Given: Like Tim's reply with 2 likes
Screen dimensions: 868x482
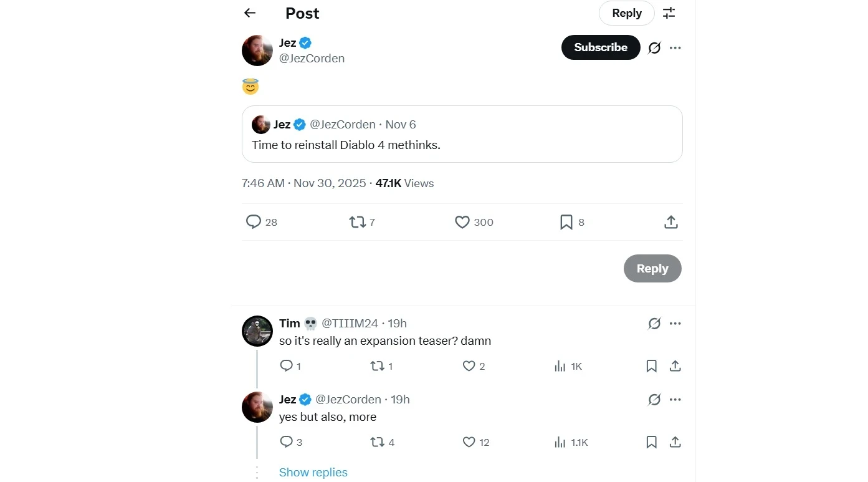Looking at the screenshot, I should click(x=469, y=366).
